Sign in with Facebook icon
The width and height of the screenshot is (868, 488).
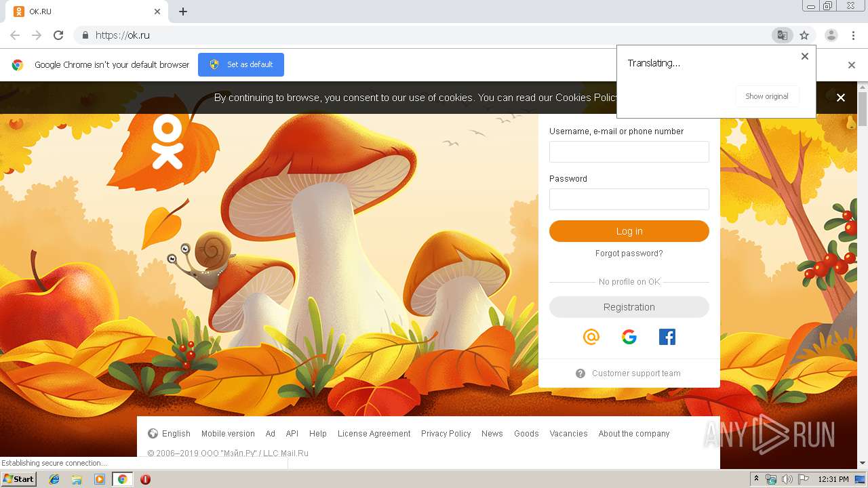[x=667, y=337]
